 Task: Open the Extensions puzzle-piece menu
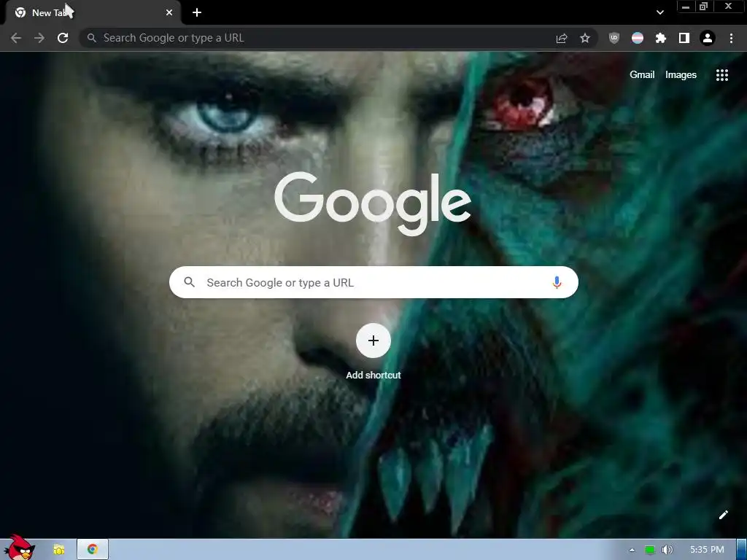pos(661,38)
